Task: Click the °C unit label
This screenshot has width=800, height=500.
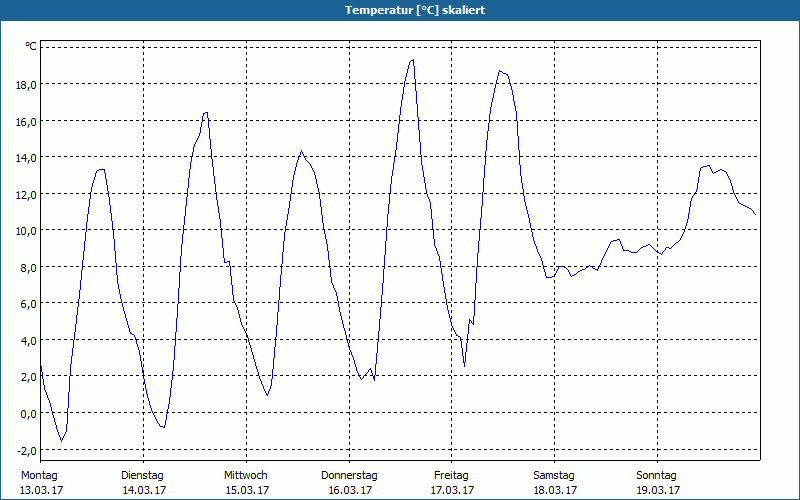Action: tap(31, 46)
